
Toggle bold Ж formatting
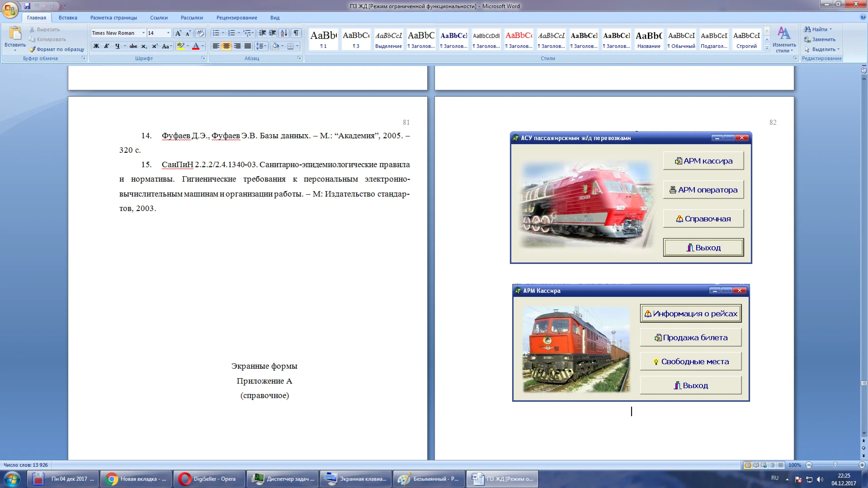(96, 46)
